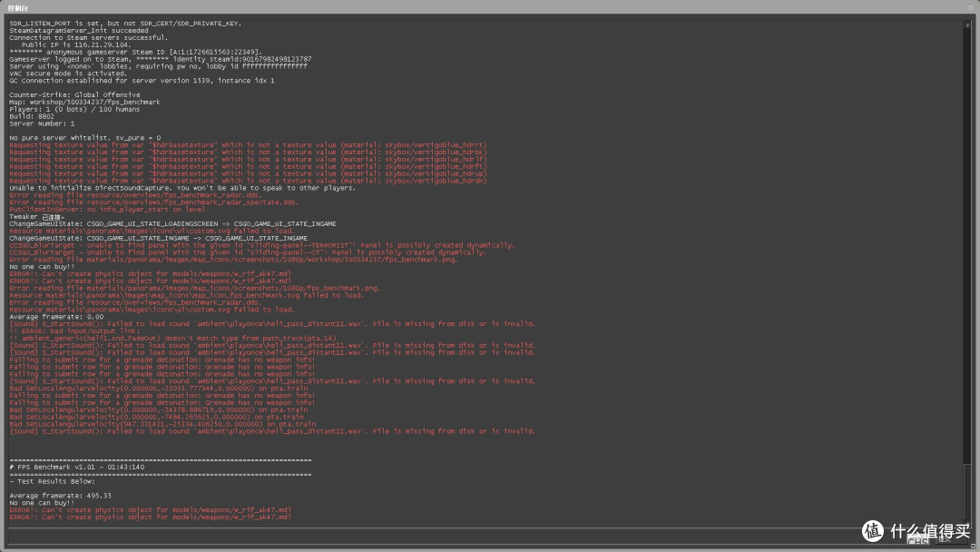Screen dimensions: 980x552
Task: Click 'Unable to initialize DirectSoundCapture' line
Action: [182, 188]
